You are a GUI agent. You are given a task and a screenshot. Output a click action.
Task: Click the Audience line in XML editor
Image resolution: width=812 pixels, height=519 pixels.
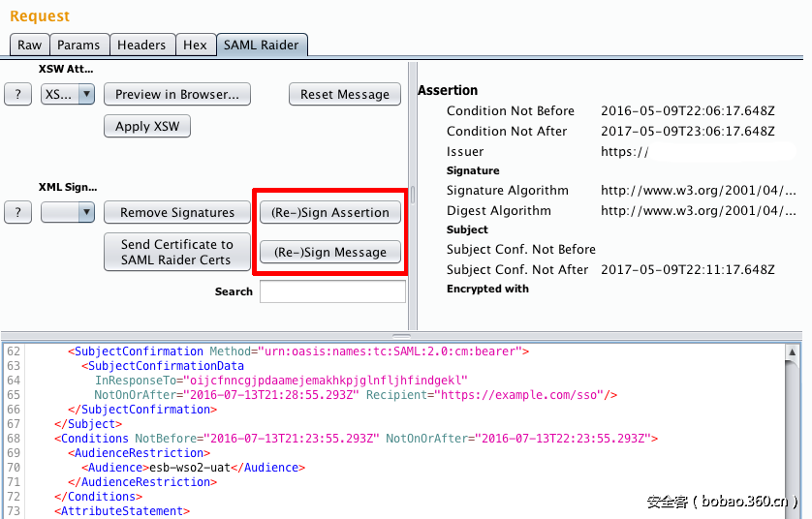(194, 467)
